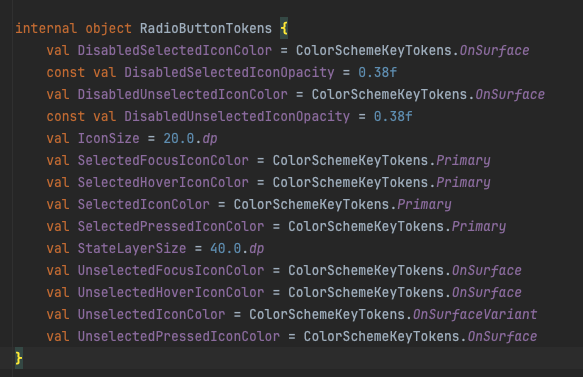The image size is (583, 377).
Task: Click the UnselectedFocusIconColor identifier
Action: click(x=171, y=270)
